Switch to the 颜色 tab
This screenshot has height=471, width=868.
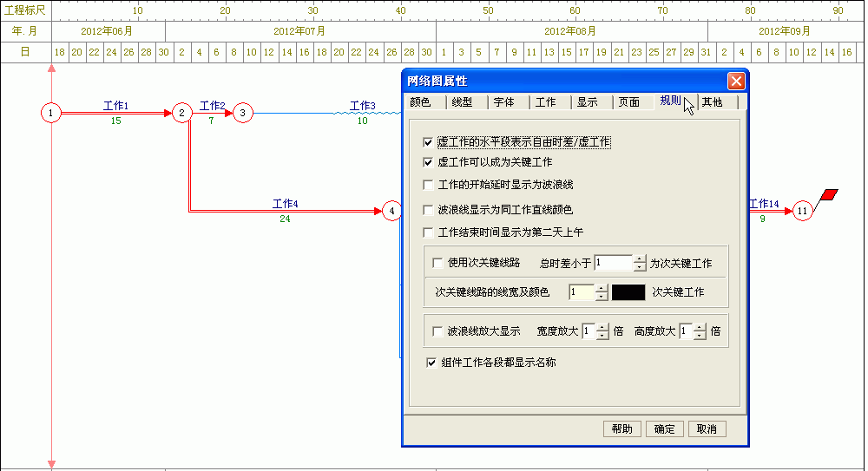pyautogui.click(x=425, y=102)
